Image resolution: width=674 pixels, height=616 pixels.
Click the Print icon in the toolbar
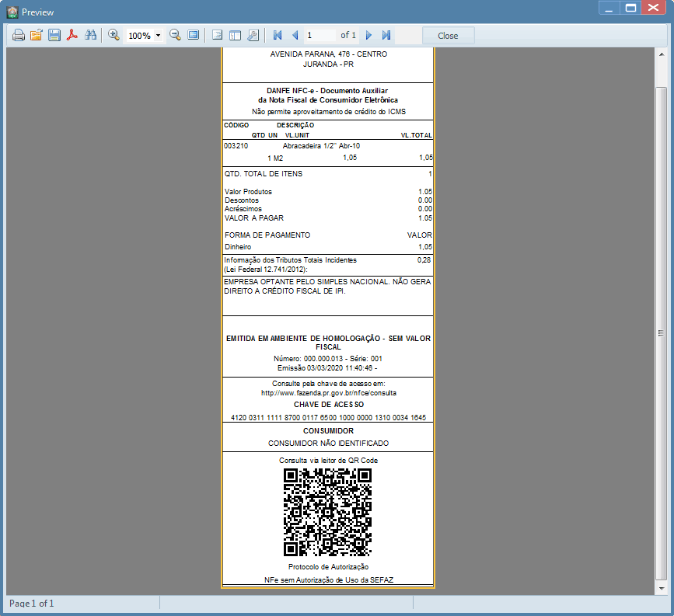18,35
